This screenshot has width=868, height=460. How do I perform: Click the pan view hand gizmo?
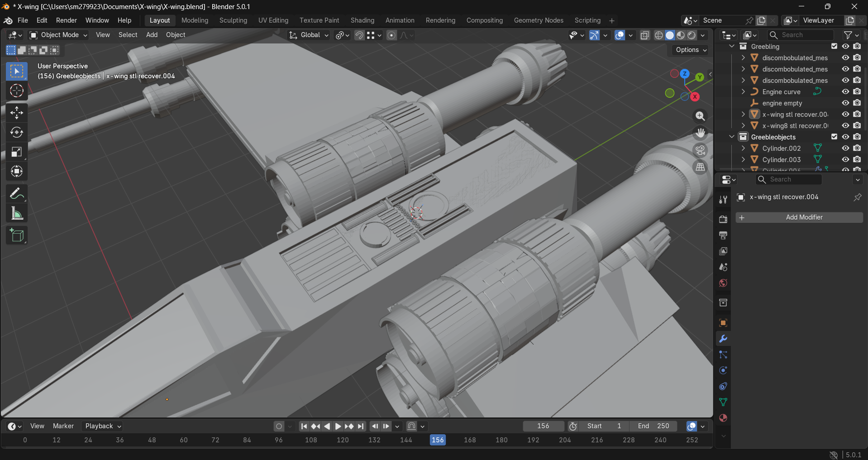click(700, 133)
